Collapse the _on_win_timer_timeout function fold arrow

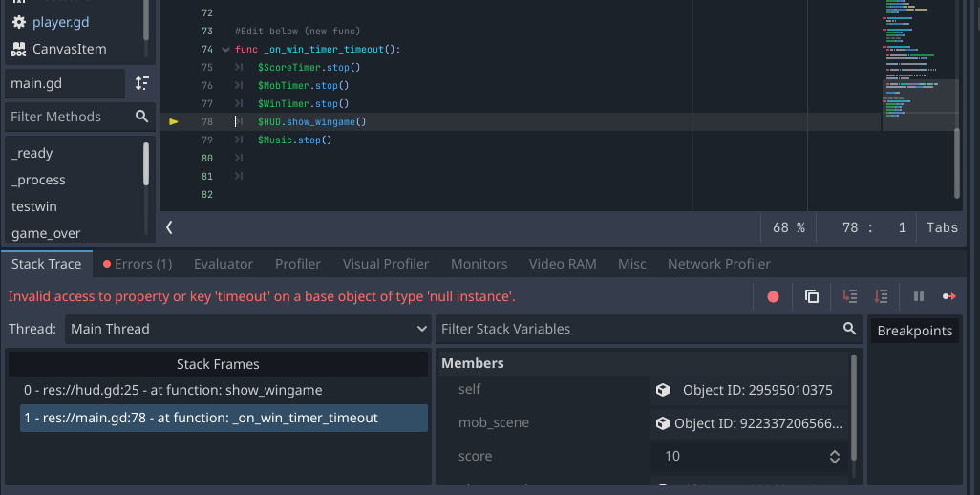pos(225,50)
